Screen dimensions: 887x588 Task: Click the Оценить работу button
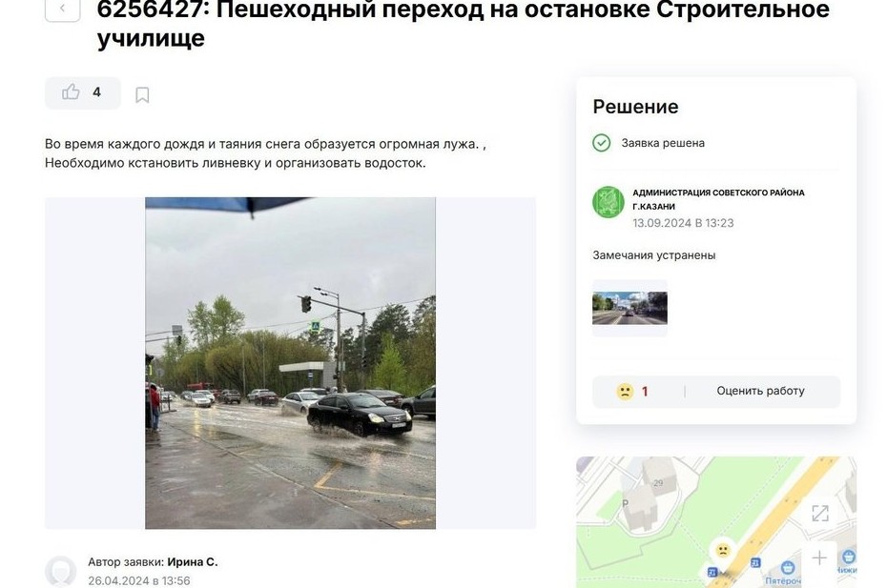pyautogui.click(x=760, y=391)
